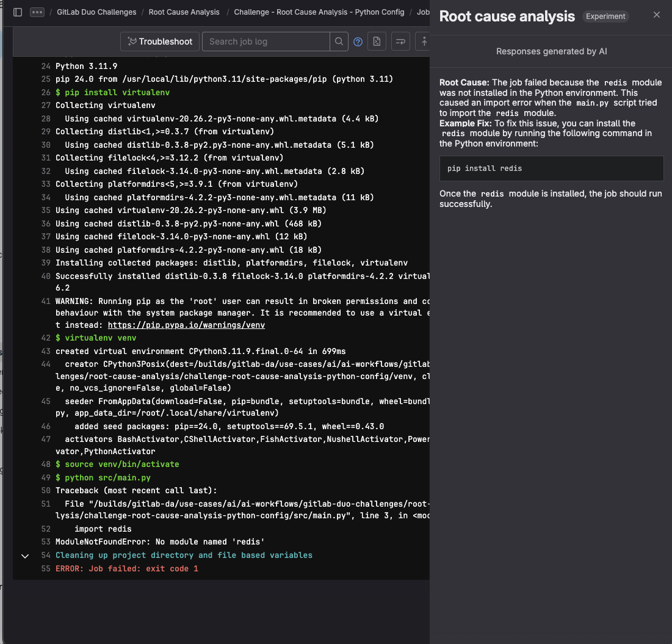This screenshot has width=672, height=644.
Task: Click the Experiment badge
Action: pyautogui.click(x=605, y=16)
